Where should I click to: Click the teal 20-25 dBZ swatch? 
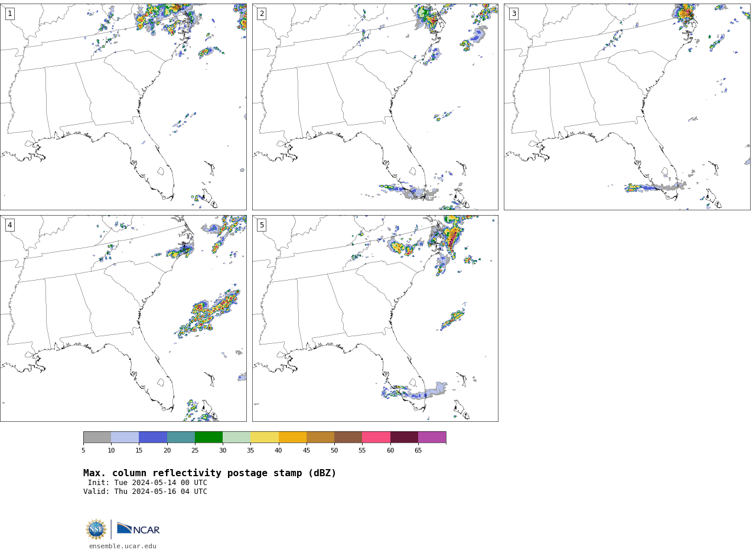click(181, 437)
